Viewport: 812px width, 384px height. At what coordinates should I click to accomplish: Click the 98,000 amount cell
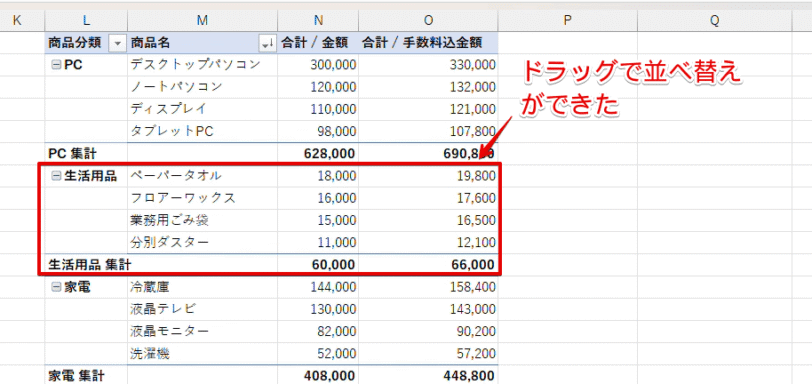(x=318, y=131)
